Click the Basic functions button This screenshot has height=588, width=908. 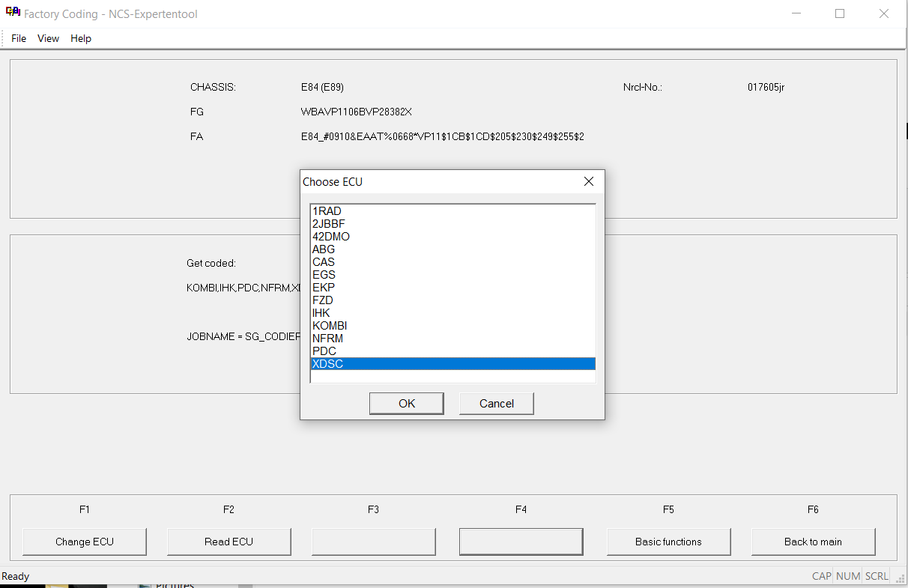pyautogui.click(x=669, y=542)
